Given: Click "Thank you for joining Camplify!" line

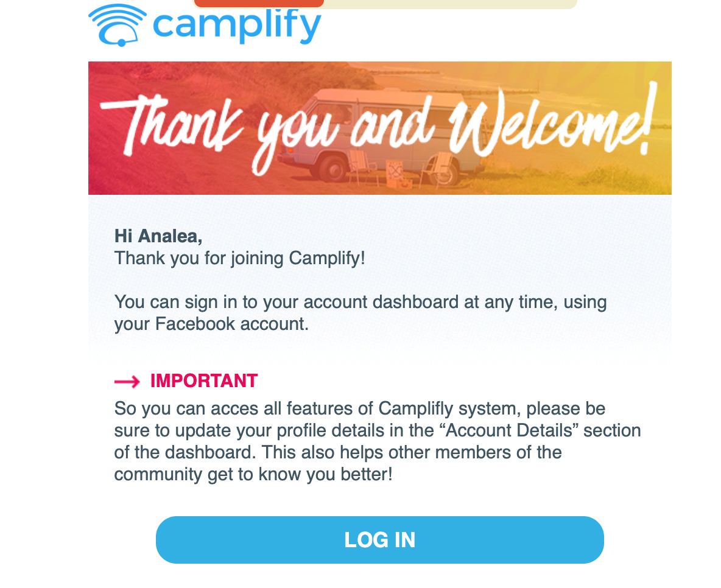Looking at the screenshot, I should [x=239, y=258].
